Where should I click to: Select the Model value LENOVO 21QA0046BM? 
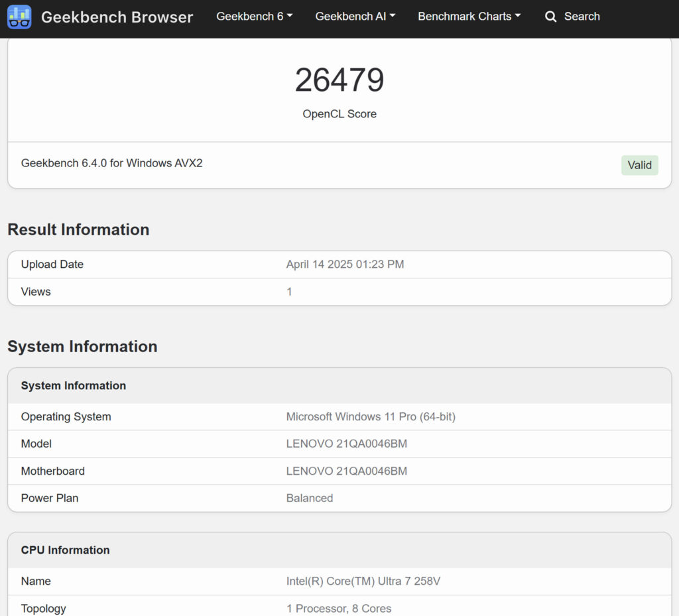[x=346, y=444]
